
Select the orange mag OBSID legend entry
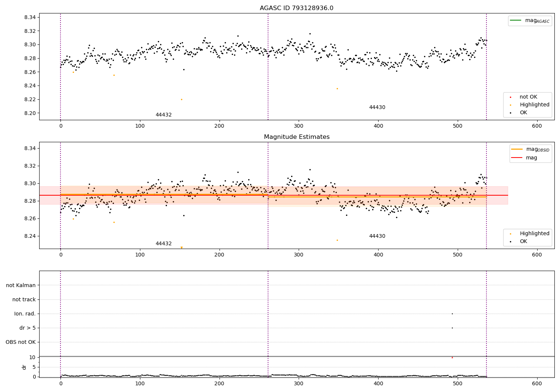[x=530, y=149]
